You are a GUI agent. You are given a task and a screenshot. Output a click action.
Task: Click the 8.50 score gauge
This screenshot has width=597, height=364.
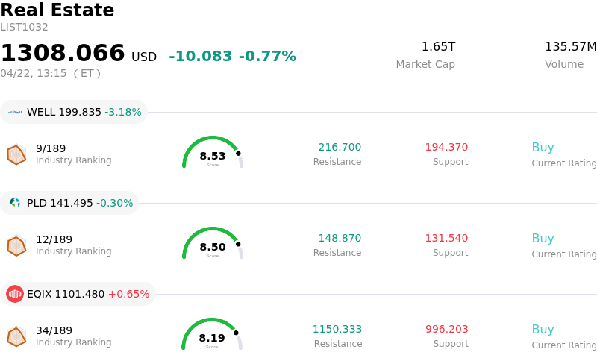(213, 244)
